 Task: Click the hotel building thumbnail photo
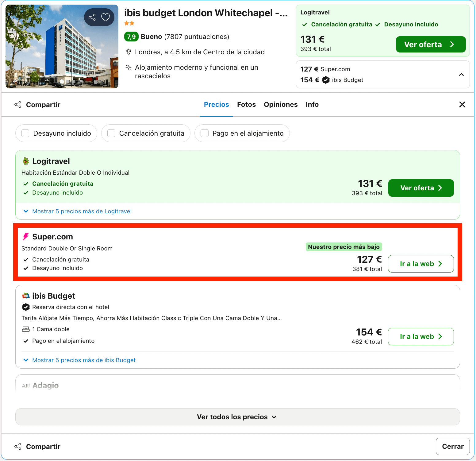[x=62, y=46]
